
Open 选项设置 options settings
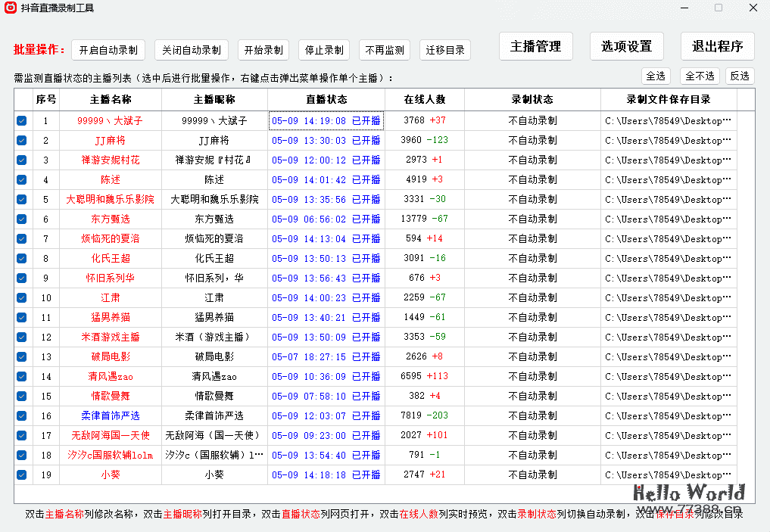[x=626, y=46]
